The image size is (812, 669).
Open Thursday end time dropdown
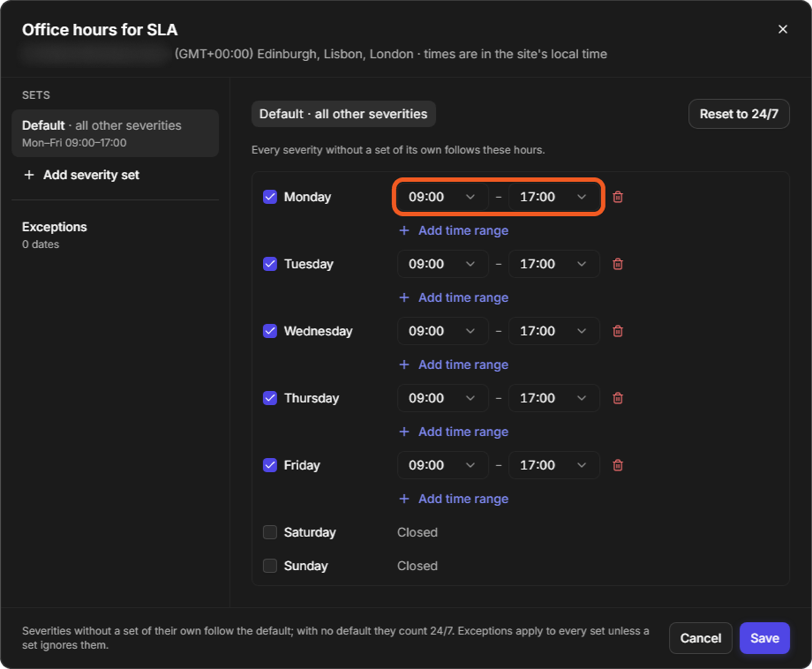554,398
